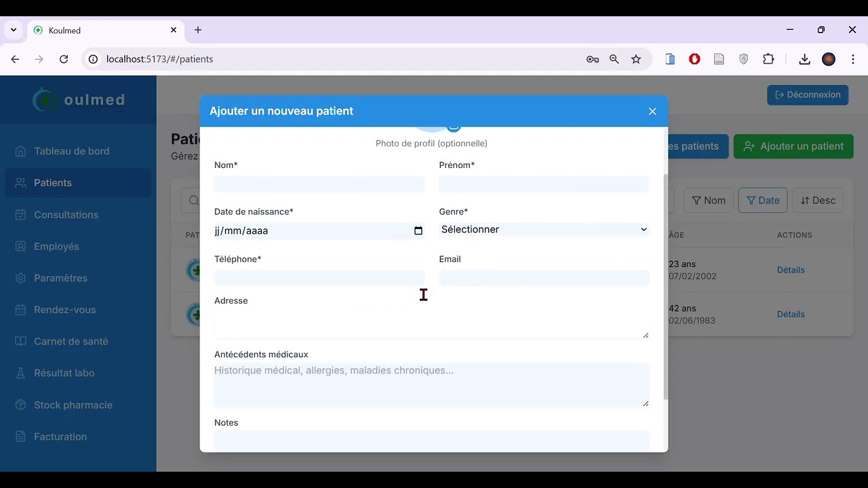Viewport: 868px width, 488px height.
Task: Click the red shield extension icon
Action: pos(694,60)
